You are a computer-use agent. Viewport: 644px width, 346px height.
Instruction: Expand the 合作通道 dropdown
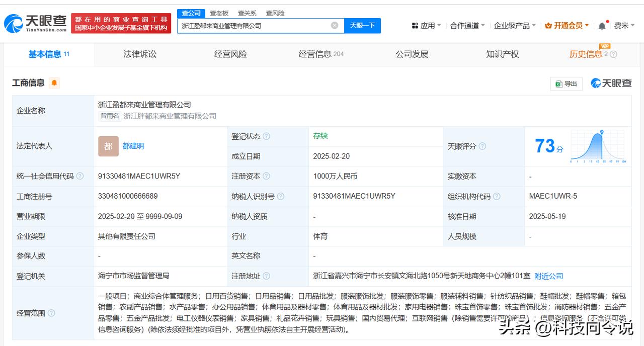[x=467, y=26]
